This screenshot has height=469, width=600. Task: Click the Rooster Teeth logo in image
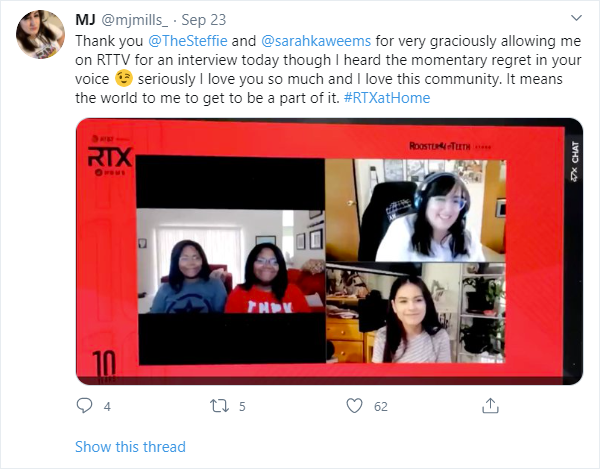pos(449,146)
